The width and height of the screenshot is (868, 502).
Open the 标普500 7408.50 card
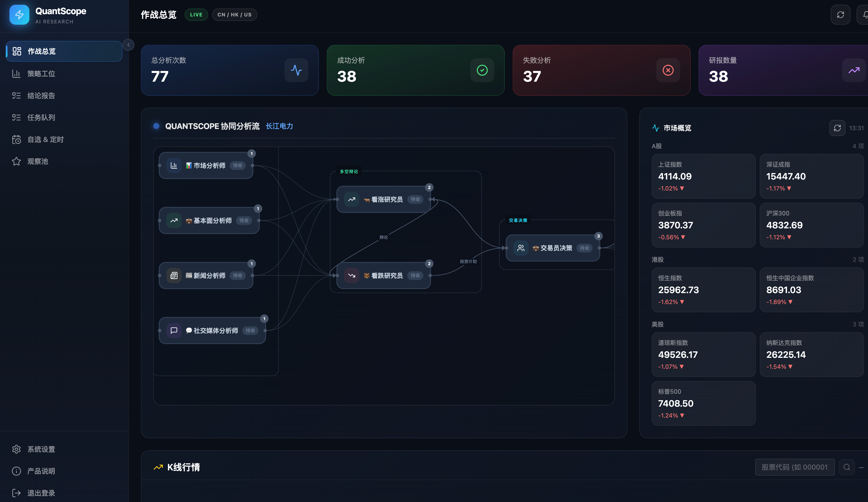tap(703, 403)
